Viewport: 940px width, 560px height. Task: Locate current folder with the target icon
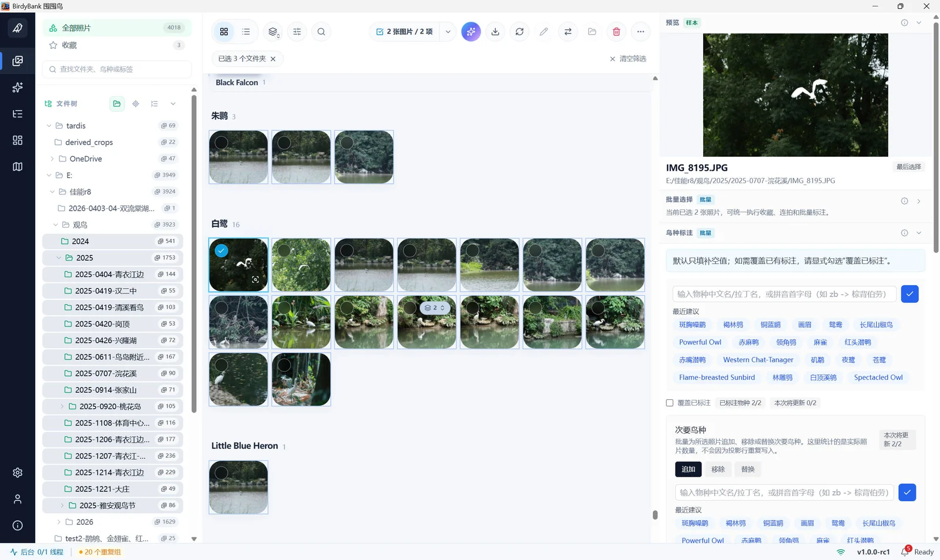point(136,104)
